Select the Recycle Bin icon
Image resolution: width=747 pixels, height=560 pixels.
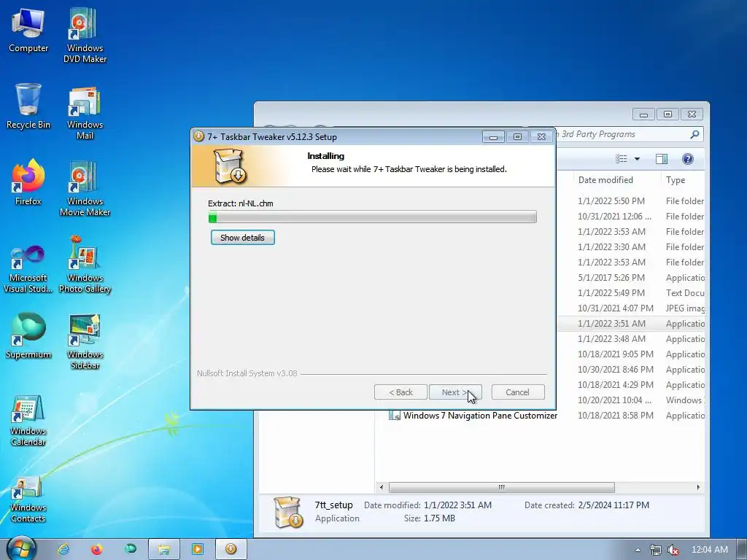pyautogui.click(x=28, y=106)
